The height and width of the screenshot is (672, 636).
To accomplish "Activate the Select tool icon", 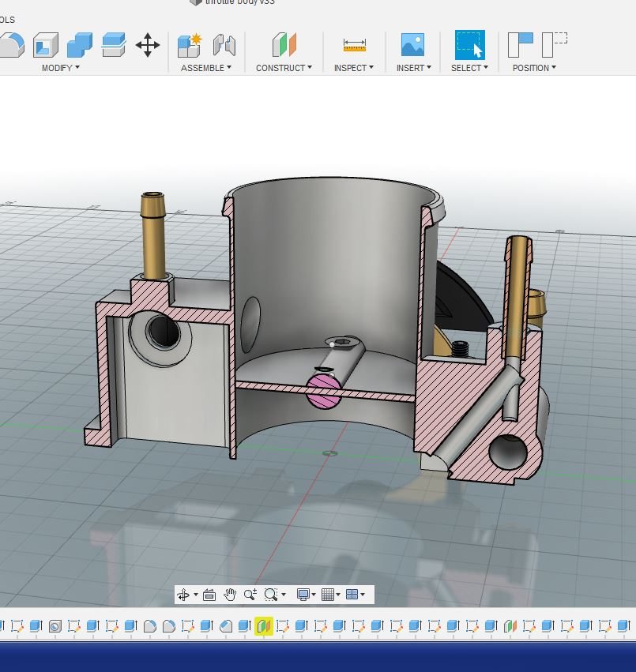I will coord(469,44).
